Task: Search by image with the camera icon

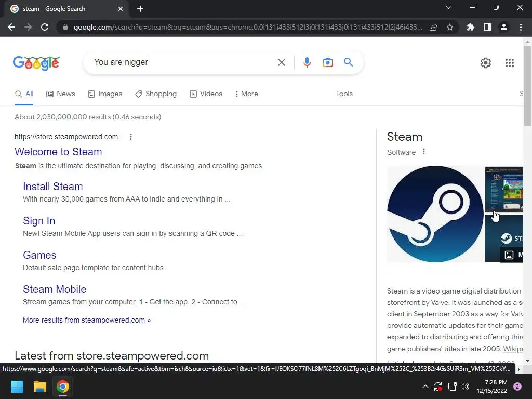Action: [x=328, y=62]
